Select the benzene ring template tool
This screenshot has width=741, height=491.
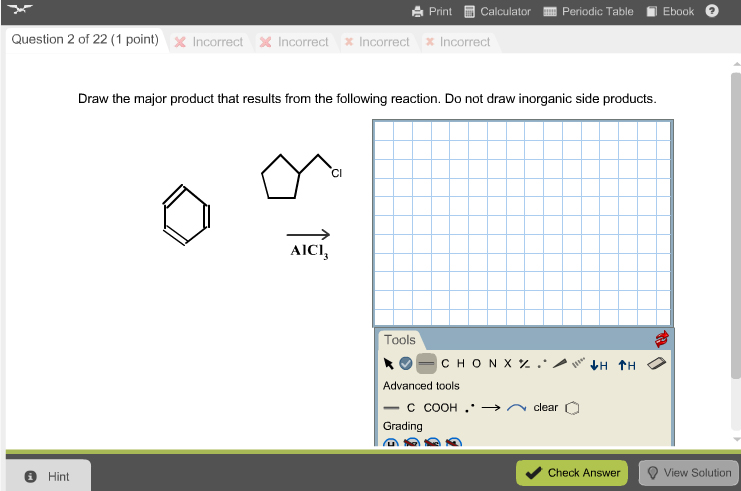pyautogui.click(x=572, y=408)
